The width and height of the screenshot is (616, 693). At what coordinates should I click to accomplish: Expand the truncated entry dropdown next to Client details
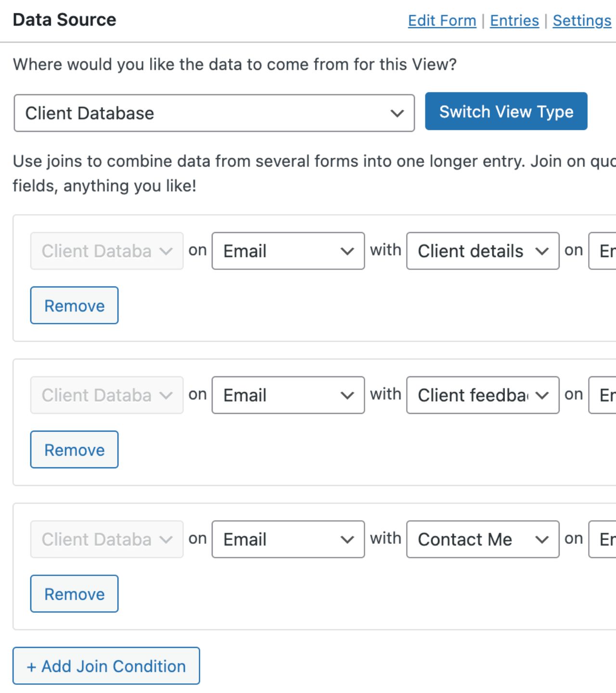pos(604,251)
